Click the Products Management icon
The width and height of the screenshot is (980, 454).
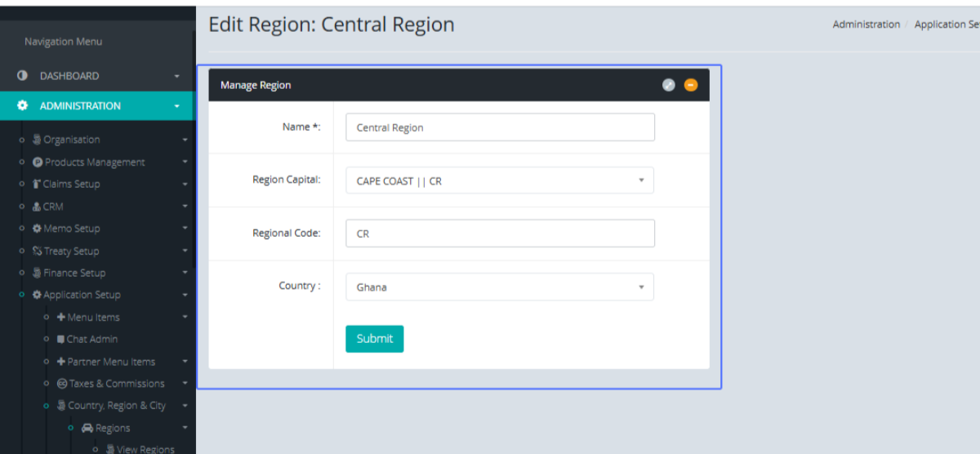click(38, 162)
